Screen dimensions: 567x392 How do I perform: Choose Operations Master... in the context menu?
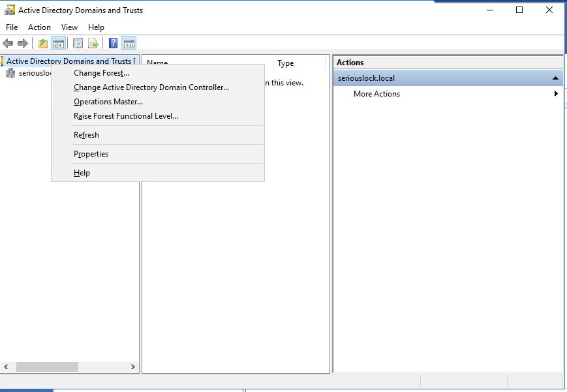(x=158, y=102)
